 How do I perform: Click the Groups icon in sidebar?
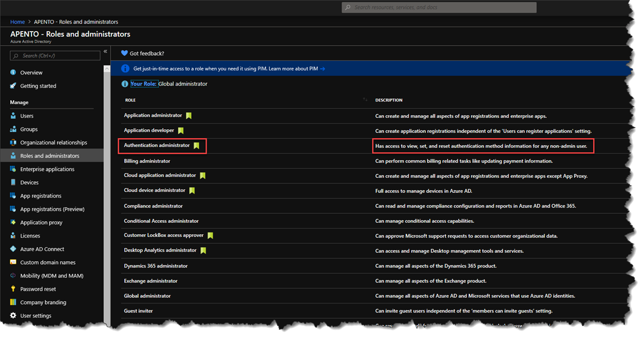13,129
